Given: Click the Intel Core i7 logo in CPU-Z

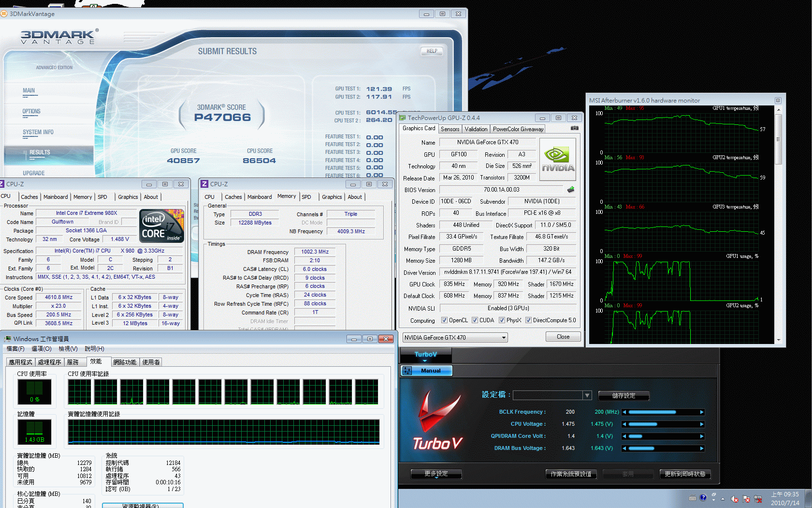Looking at the screenshot, I should 161,225.
